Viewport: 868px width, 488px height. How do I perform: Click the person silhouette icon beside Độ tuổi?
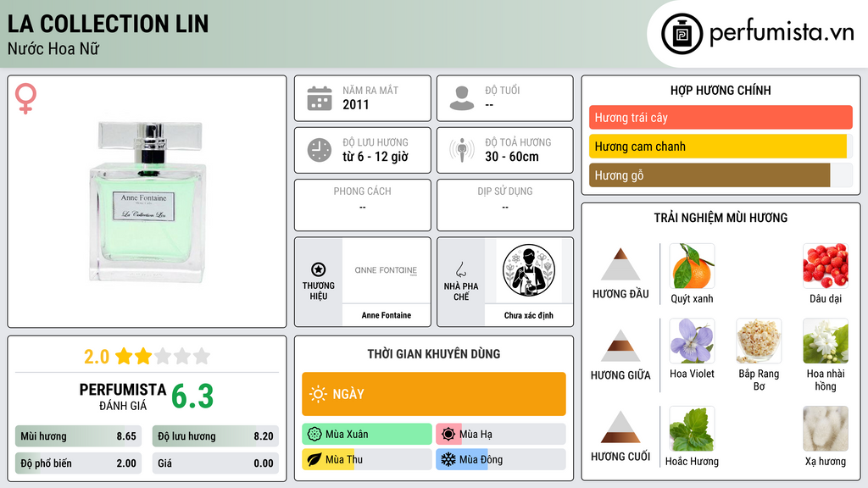click(x=462, y=98)
